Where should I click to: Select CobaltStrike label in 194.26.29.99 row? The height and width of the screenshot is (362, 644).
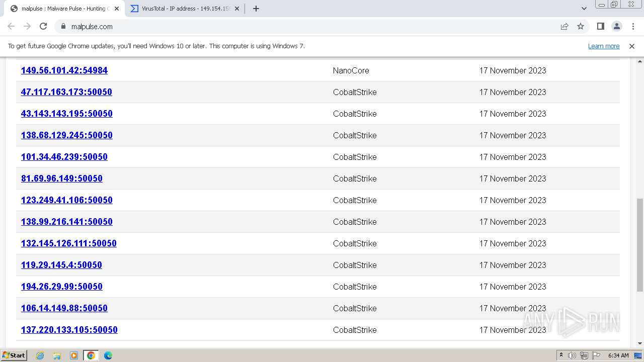[355, 287]
